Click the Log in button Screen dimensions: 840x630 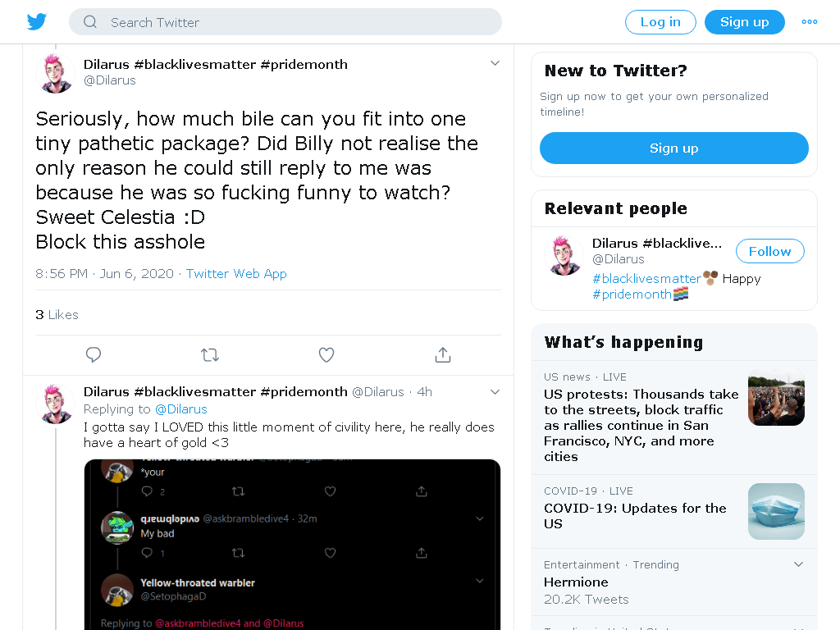[x=660, y=22]
